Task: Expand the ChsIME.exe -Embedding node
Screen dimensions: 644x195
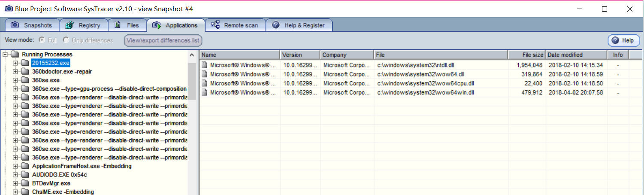Action: tap(15, 192)
